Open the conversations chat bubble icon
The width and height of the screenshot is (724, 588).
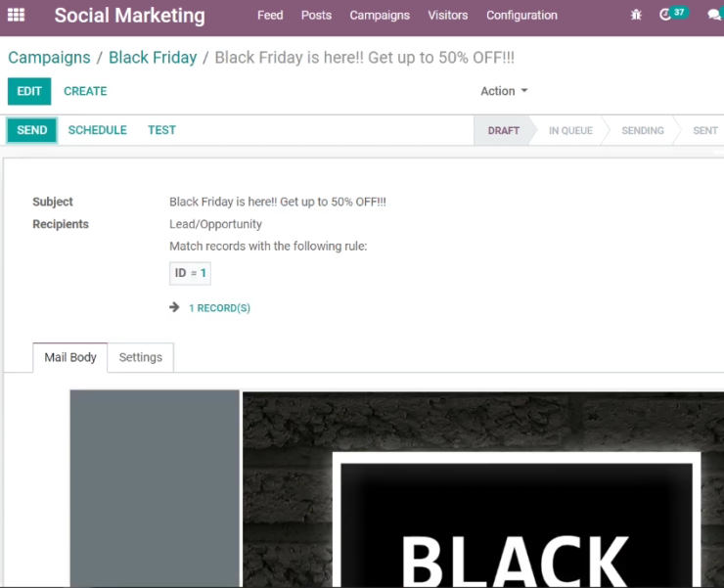715,15
